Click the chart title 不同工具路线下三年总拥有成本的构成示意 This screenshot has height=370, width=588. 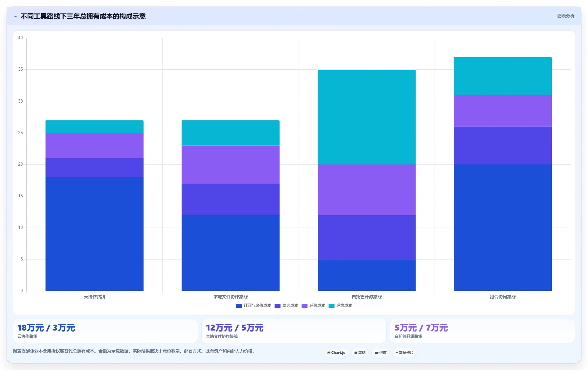(83, 16)
